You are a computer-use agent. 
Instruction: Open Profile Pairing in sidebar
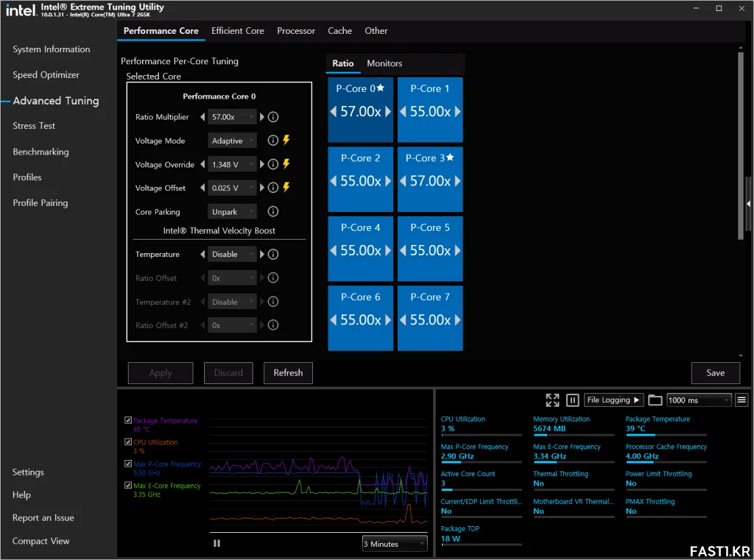(x=40, y=203)
